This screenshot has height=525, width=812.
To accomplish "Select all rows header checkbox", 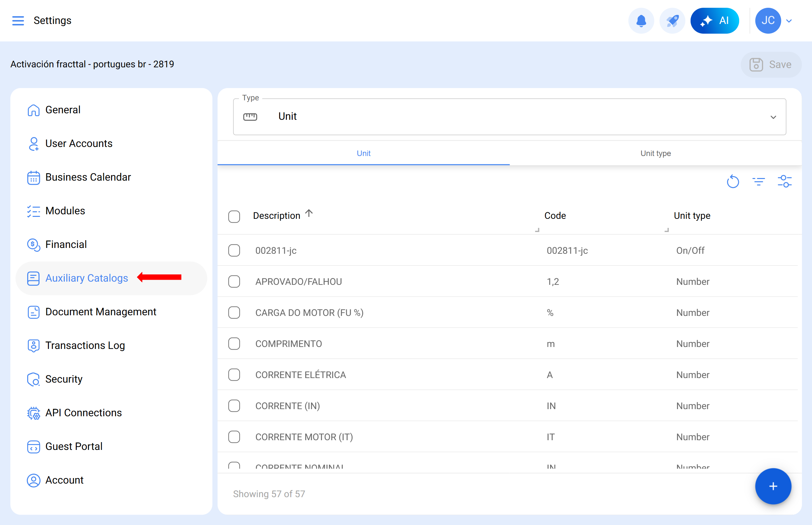I will point(234,217).
